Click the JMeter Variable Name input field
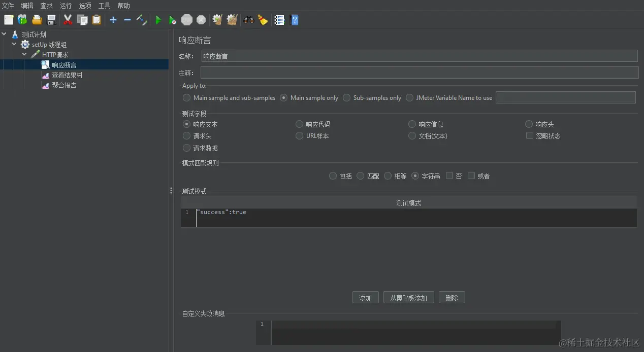The image size is (644, 352). [x=565, y=97]
